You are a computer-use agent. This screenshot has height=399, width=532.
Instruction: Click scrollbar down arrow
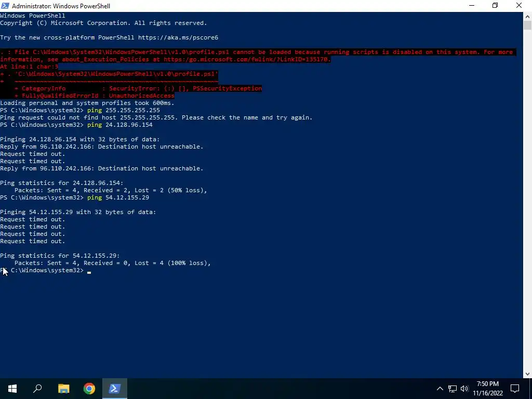(528, 374)
